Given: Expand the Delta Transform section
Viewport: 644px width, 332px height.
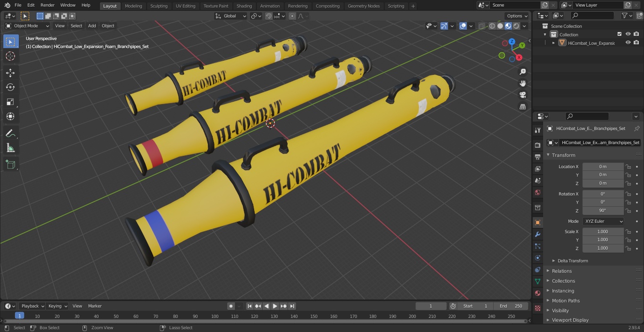Looking at the screenshot, I should coord(572,261).
